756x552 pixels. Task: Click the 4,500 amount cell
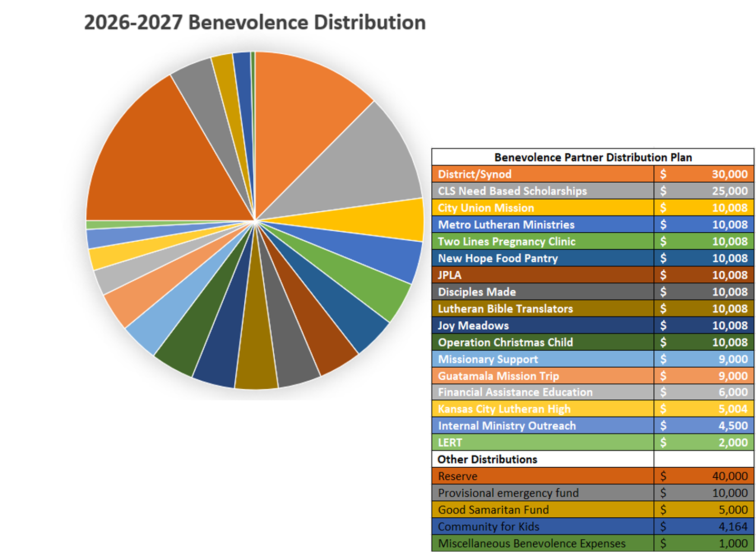coord(704,426)
